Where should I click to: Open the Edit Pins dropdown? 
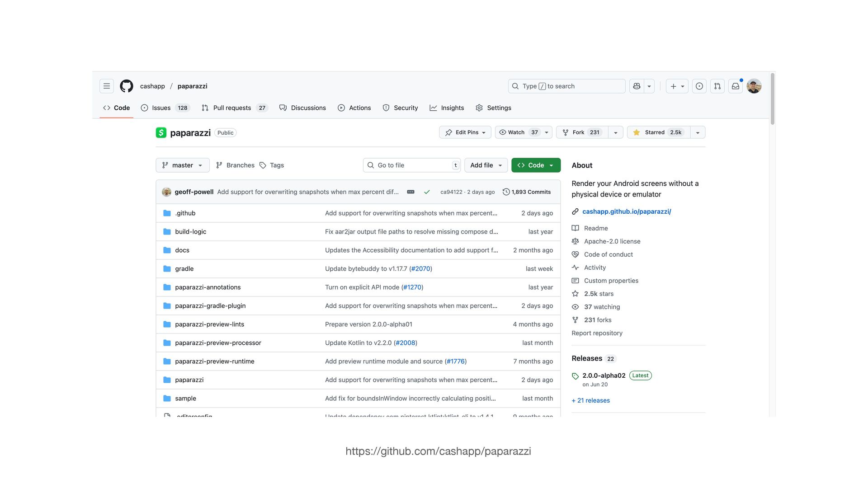[x=465, y=132]
